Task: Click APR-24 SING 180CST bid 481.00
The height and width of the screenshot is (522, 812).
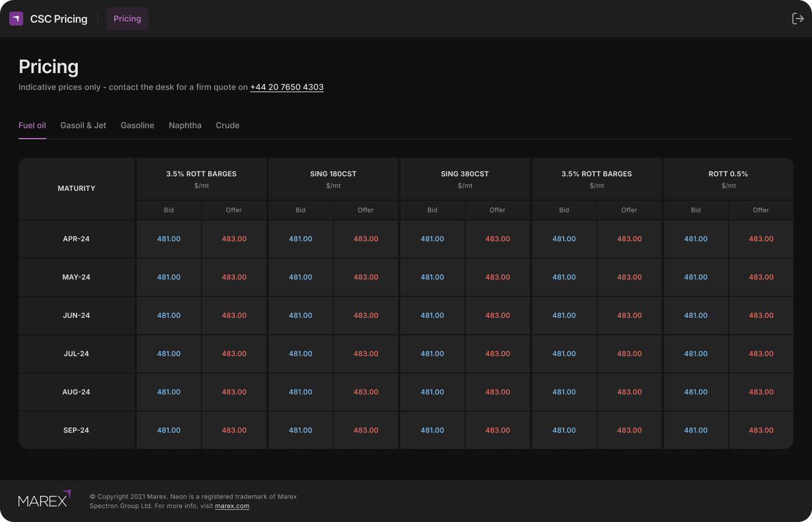Action: 300,239
